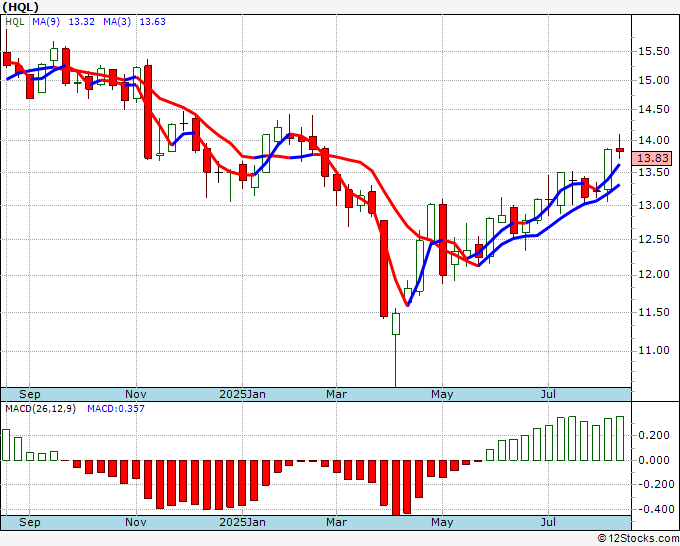Click the 13.00 price axis label
680x546 pixels.
654,205
